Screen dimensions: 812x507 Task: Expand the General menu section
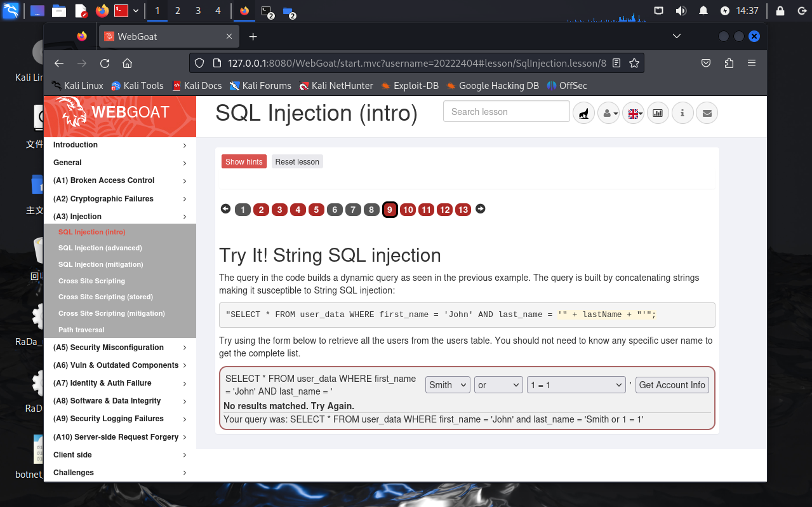coord(120,163)
